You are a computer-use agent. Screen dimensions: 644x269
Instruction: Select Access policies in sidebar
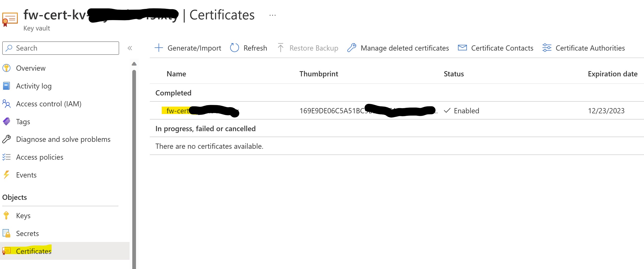(39, 157)
